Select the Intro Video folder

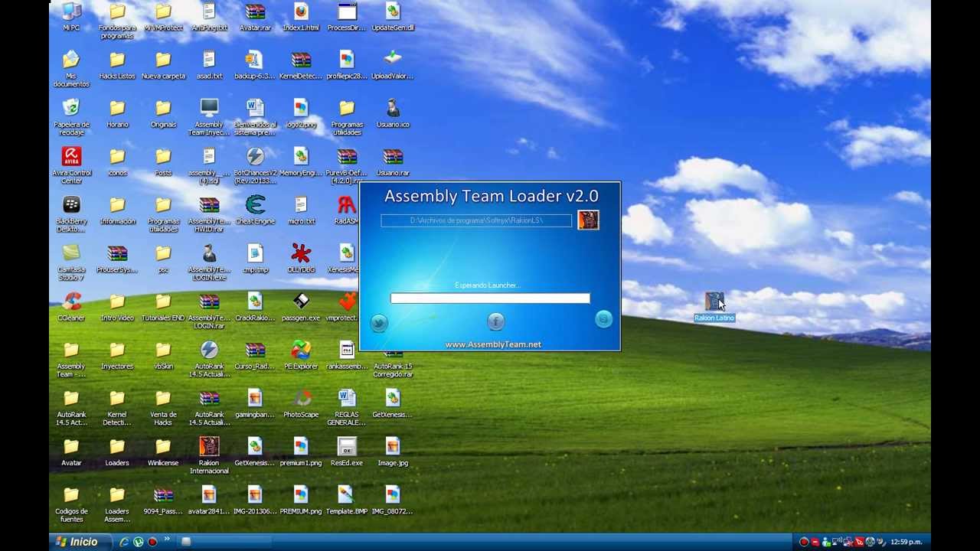pos(117,306)
